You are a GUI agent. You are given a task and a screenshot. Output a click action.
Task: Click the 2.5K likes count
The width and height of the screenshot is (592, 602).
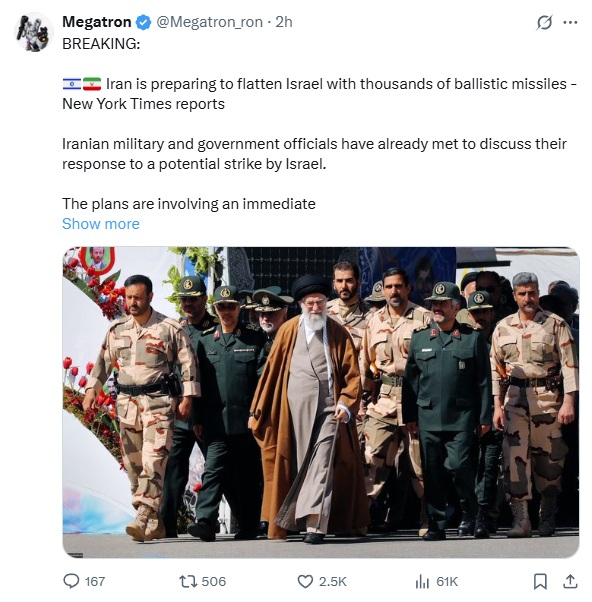(x=333, y=582)
